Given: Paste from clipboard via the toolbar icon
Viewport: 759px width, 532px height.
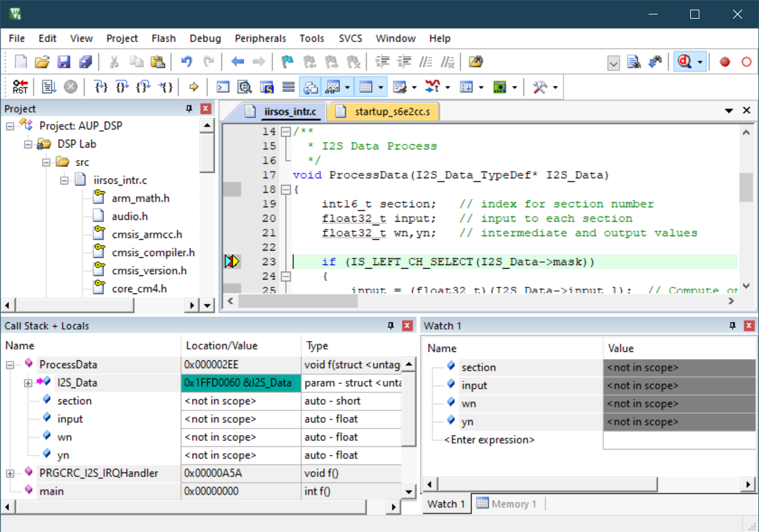Looking at the screenshot, I should (157, 62).
